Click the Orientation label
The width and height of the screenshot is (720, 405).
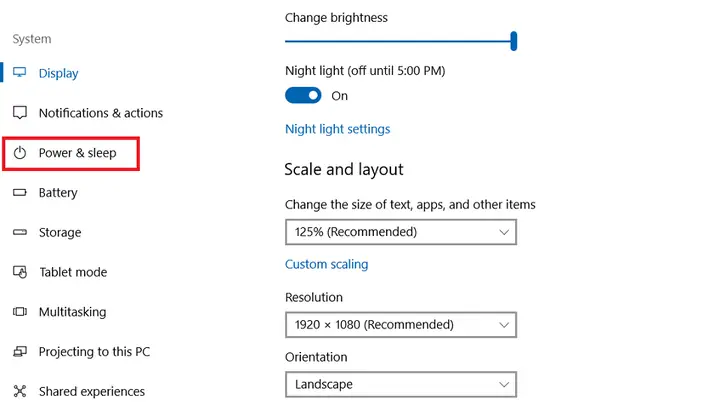(x=316, y=357)
